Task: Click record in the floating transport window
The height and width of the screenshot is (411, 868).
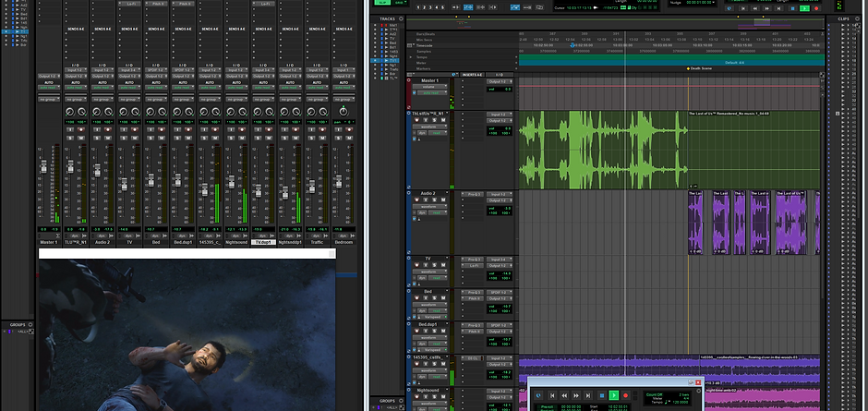Action: click(625, 395)
